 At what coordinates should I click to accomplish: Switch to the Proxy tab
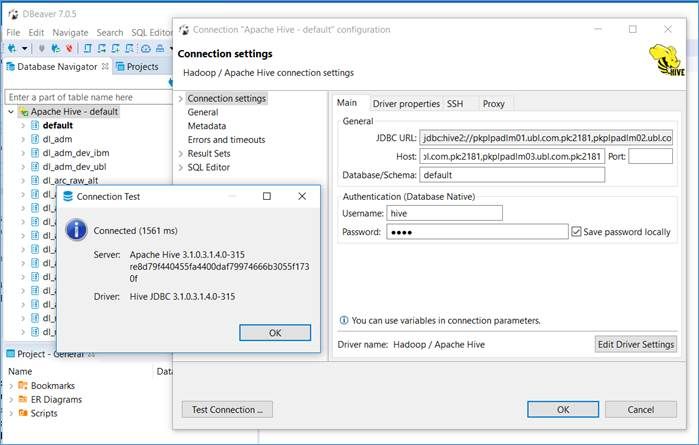point(493,104)
